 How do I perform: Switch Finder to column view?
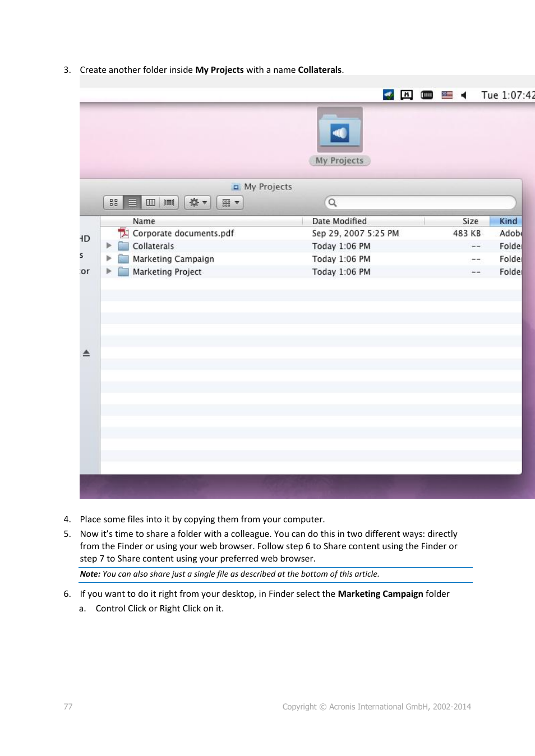[150, 202]
